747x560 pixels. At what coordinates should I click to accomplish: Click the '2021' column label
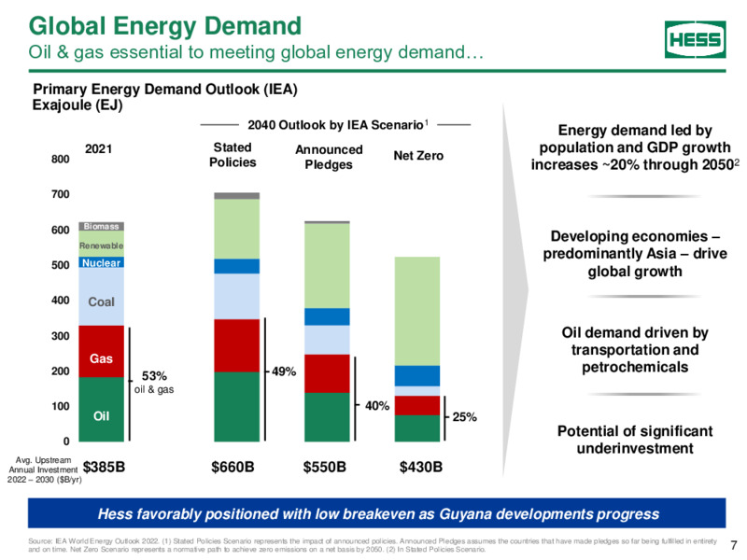coord(99,149)
